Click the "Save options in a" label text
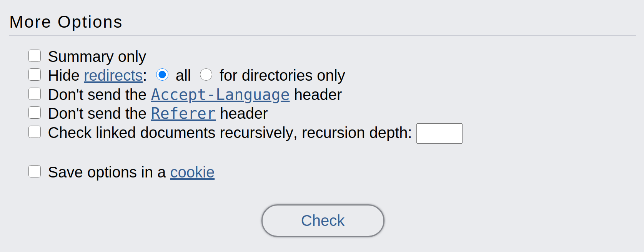This screenshot has height=252, width=644. click(x=107, y=172)
